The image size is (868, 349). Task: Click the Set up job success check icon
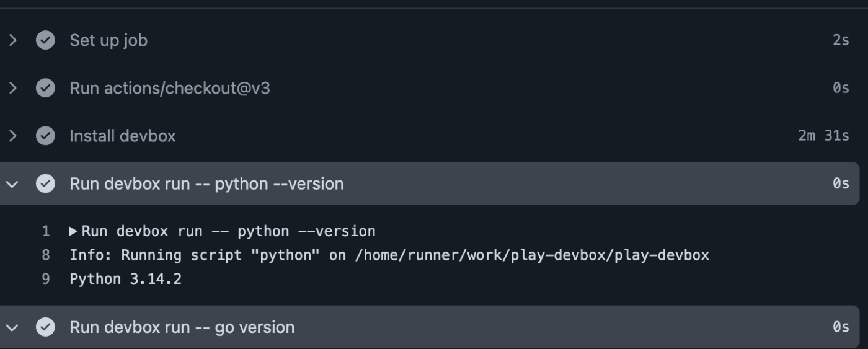[x=45, y=40]
